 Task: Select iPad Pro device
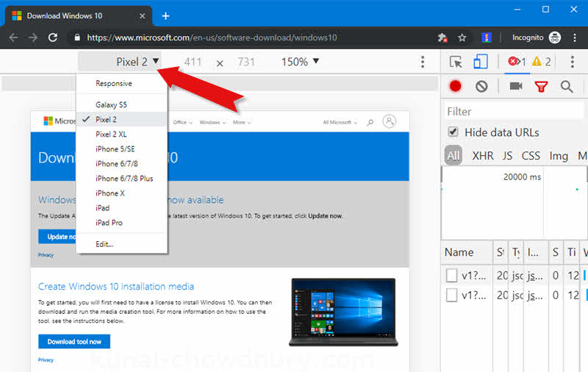[122, 223]
